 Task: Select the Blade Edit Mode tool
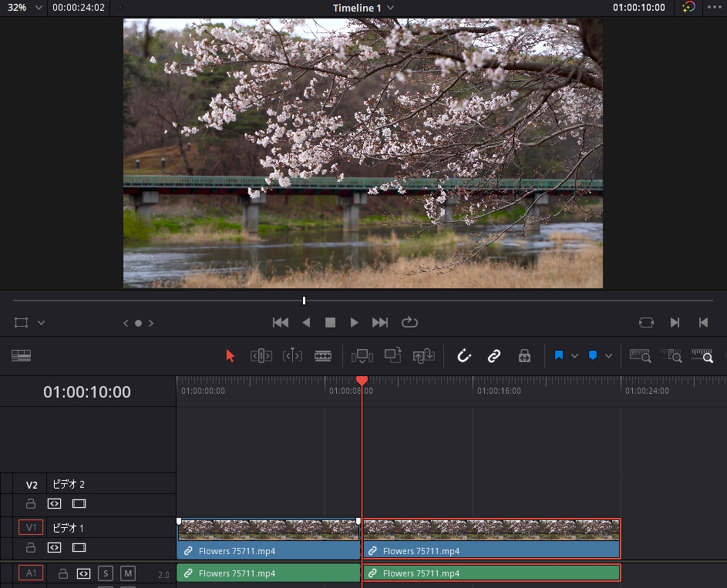pos(323,356)
